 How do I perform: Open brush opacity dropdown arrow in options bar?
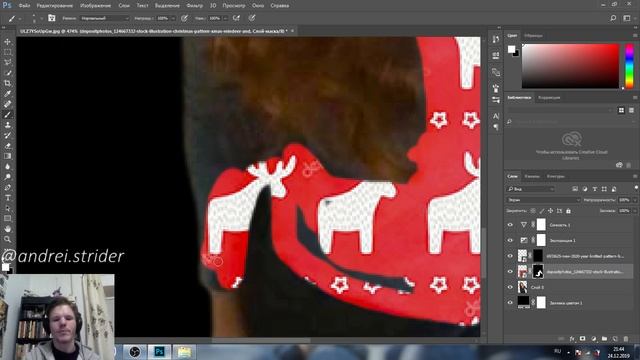click(x=173, y=18)
